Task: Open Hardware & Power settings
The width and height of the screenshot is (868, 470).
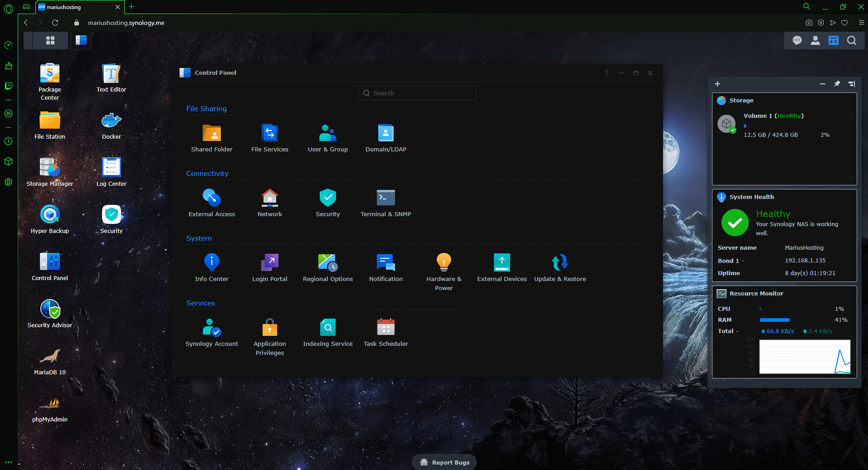Action: (444, 272)
